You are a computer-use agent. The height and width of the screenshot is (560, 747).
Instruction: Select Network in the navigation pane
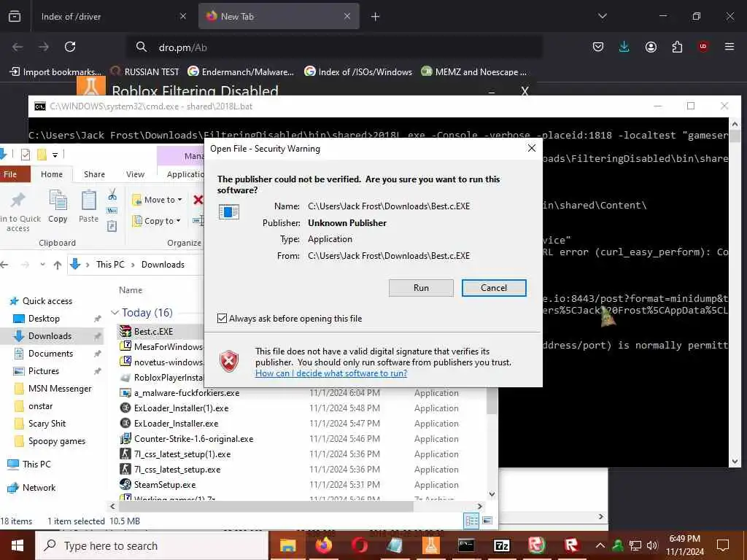coord(39,488)
